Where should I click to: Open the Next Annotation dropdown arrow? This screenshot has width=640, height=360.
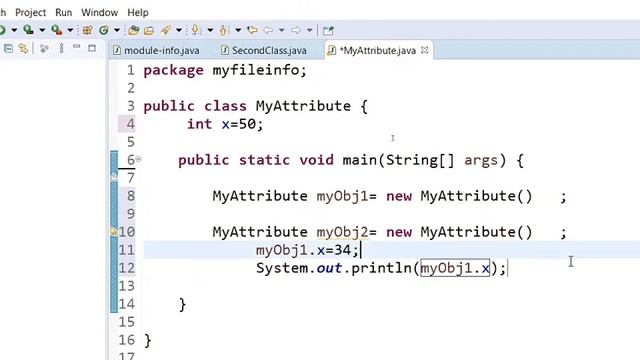pos(210,30)
